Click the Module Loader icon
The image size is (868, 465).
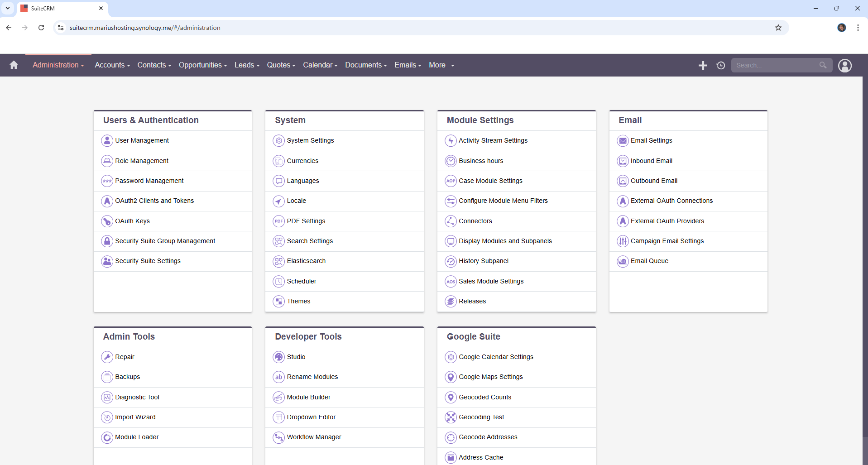107,437
